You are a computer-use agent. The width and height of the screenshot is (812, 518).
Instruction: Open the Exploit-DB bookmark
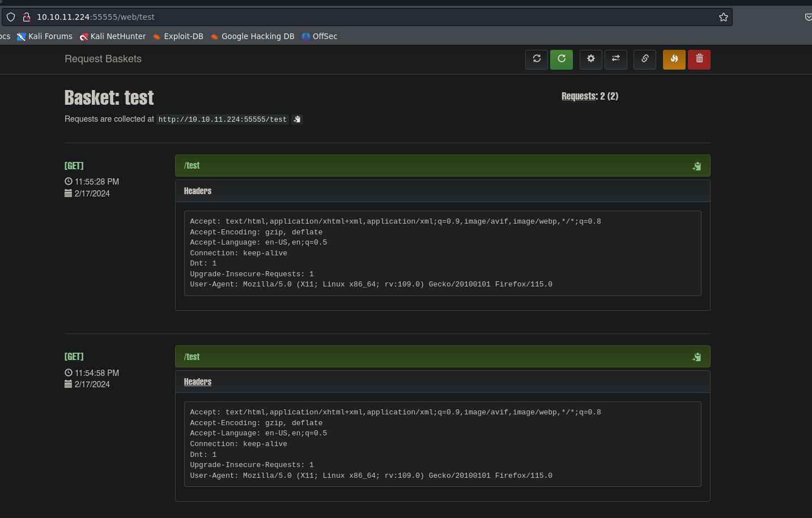tap(178, 36)
